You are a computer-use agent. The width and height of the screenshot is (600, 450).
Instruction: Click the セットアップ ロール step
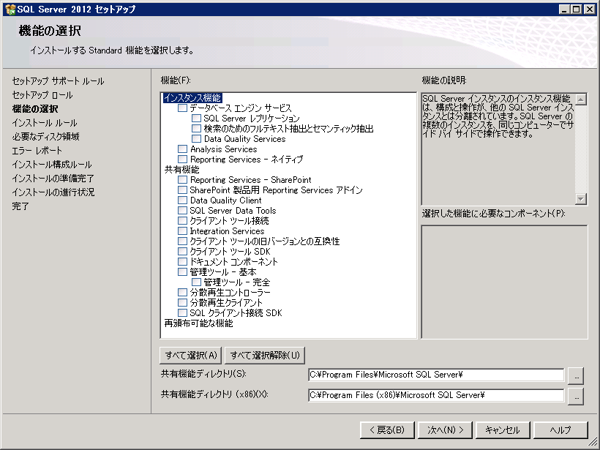[42, 95]
